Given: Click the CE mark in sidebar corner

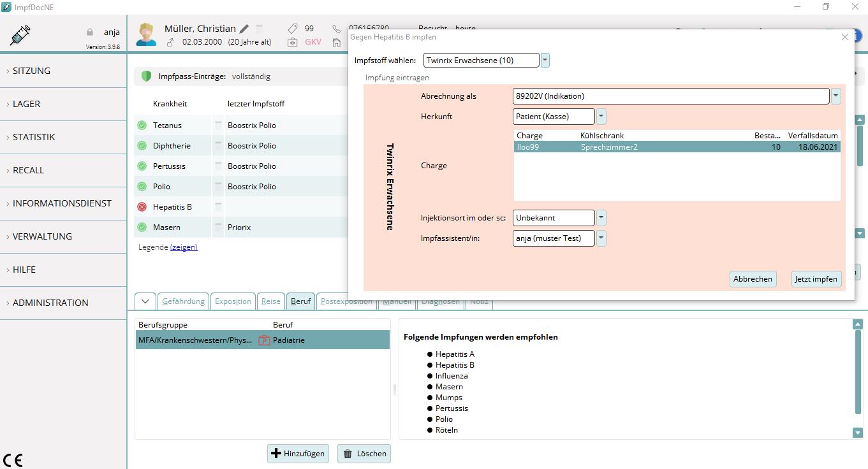Looking at the screenshot, I should pos(13,459).
